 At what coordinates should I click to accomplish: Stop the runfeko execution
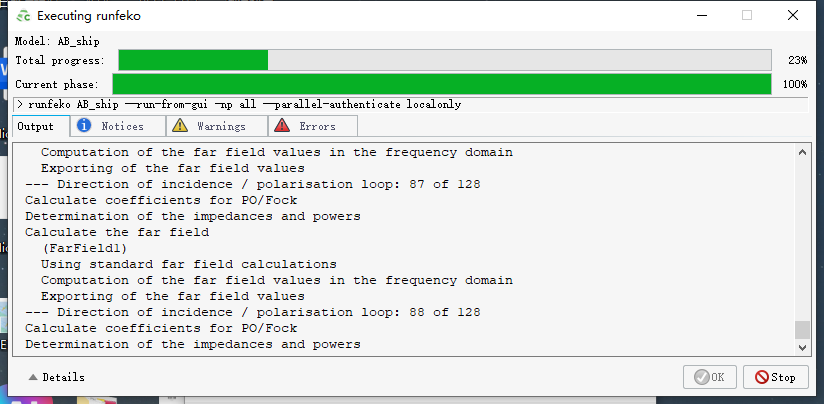[x=776, y=377]
